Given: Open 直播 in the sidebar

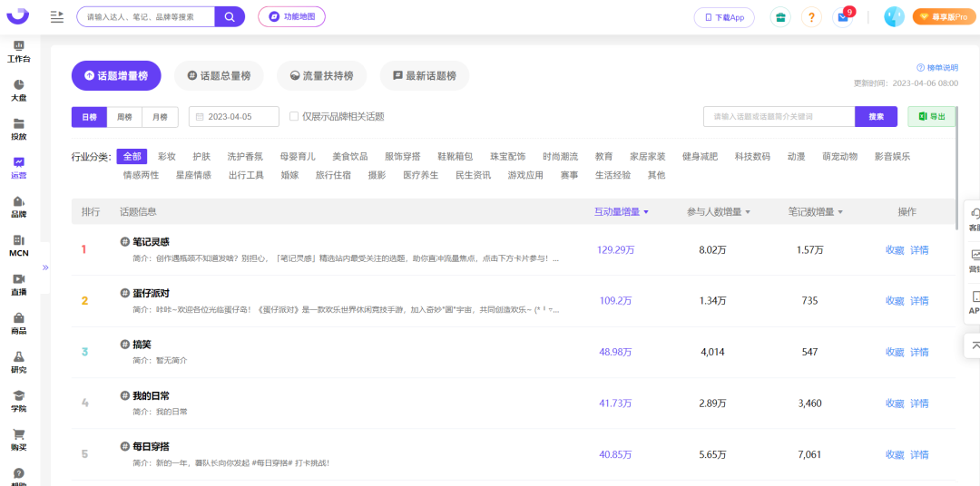Looking at the screenshot, I should click(x=19, y=285).
